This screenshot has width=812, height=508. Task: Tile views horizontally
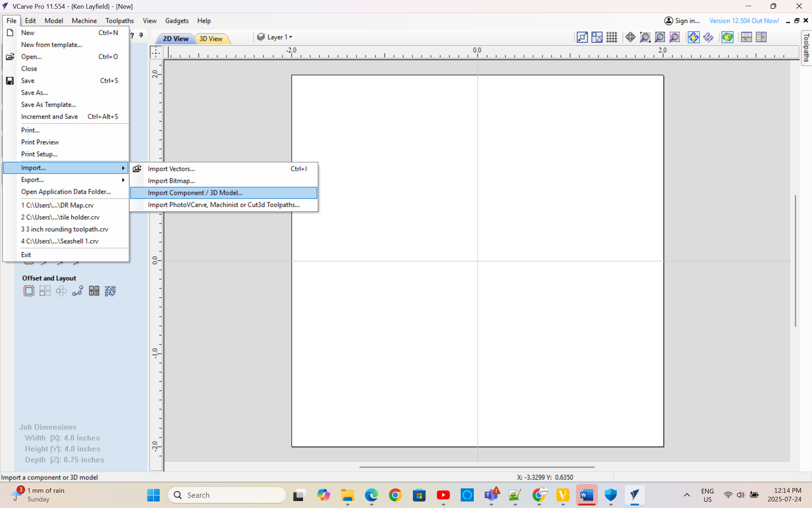pos(746,37)
